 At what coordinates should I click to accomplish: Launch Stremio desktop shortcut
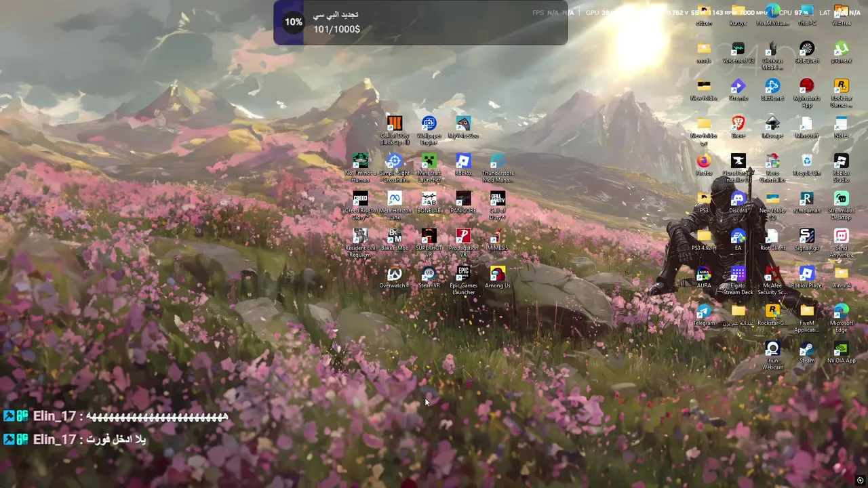[x=738, y=85]
